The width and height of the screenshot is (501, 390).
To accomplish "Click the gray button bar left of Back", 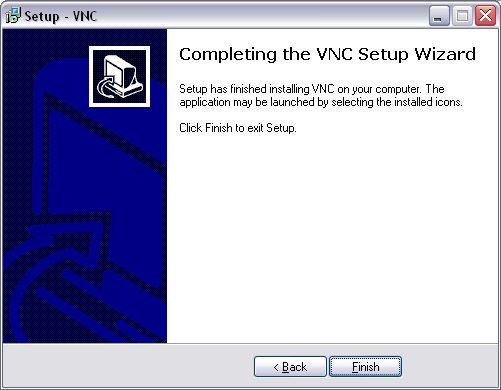I will point(128,366).
